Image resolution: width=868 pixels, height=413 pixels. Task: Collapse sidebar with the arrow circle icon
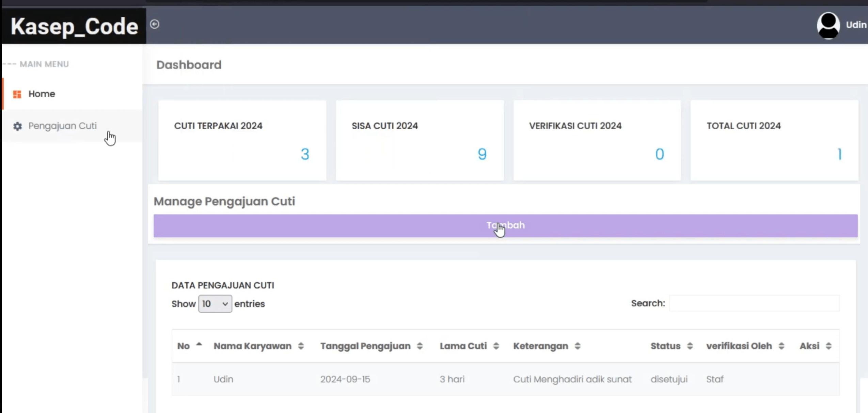(x=155, y=24)
